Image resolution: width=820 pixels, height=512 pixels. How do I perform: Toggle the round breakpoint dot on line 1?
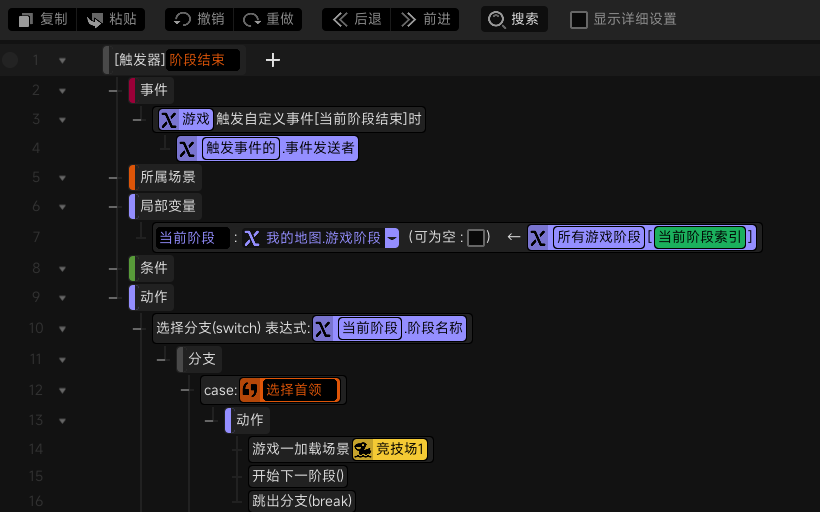pos(10,60)
